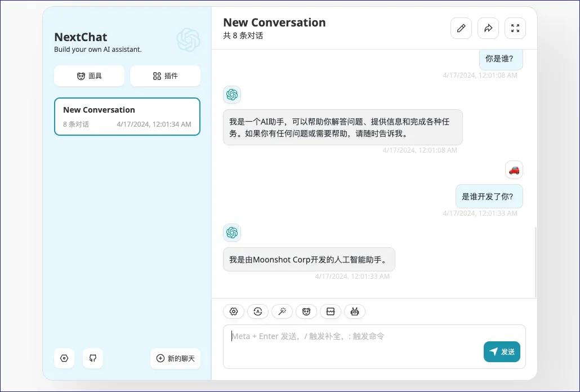Click bot avatar above the Moonshot Corp reply

tap(232, 233)
